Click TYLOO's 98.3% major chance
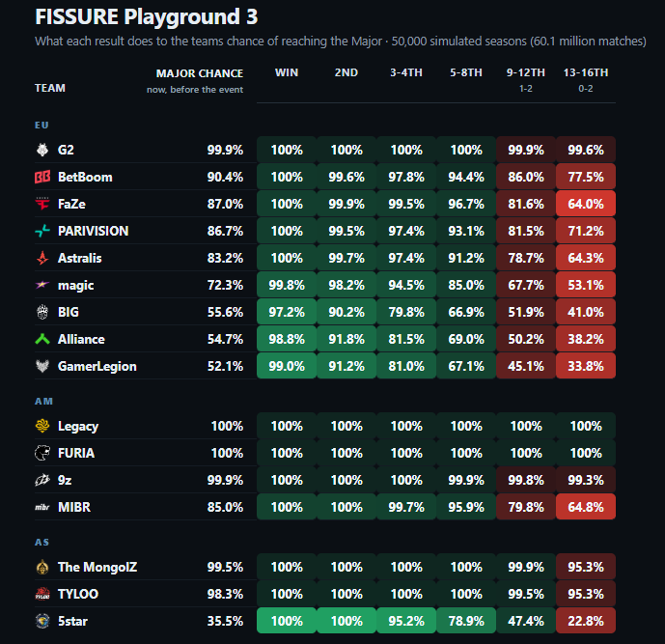The height and width of the screenshot is (644, 665). (225, 594)
